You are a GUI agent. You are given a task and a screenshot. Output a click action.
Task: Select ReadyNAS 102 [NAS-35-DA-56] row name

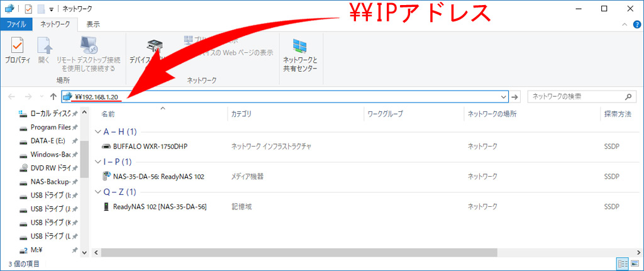point(159,207)
